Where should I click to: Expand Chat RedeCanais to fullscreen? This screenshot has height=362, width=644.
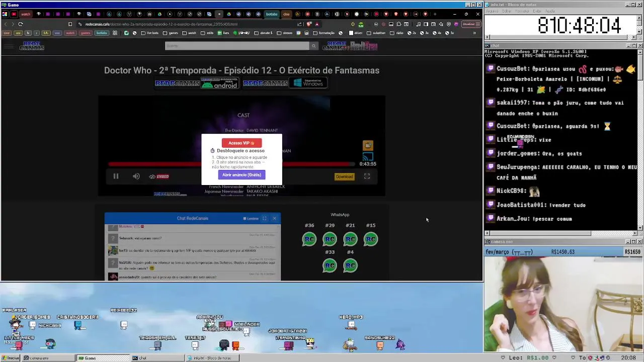(264, 218)
